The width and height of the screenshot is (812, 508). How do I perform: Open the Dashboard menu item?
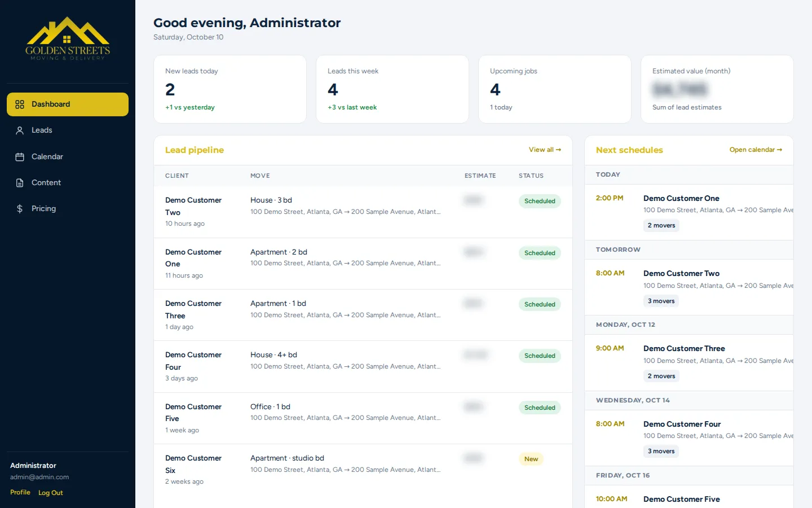pos(68,104)
